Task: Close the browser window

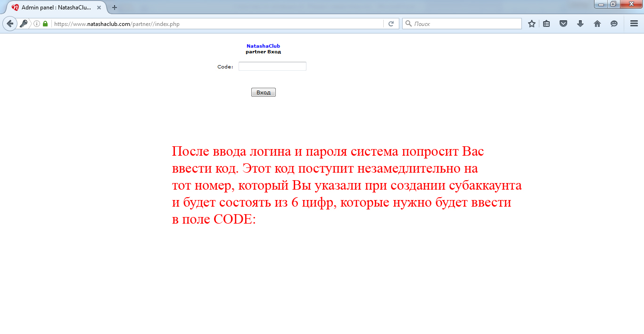Action: tap(631, 4)
